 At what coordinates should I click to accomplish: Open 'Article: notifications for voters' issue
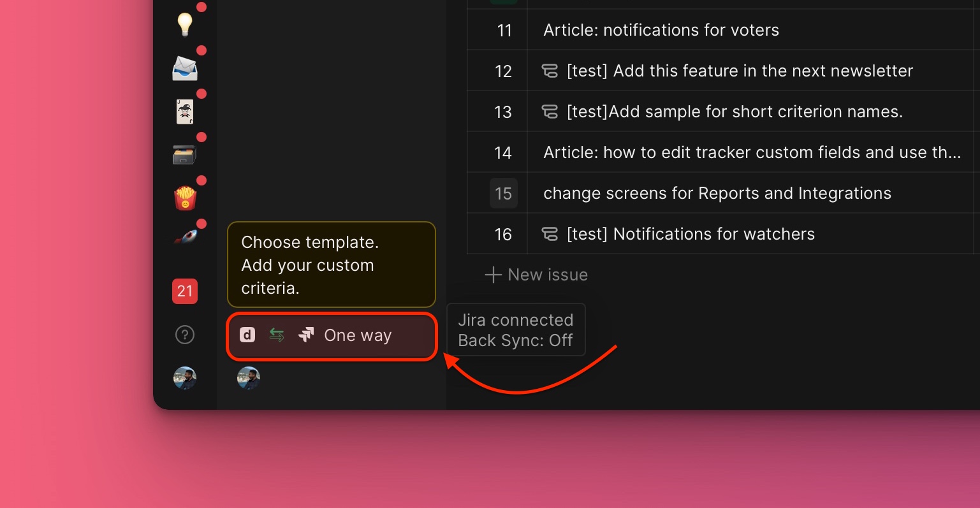661,30
